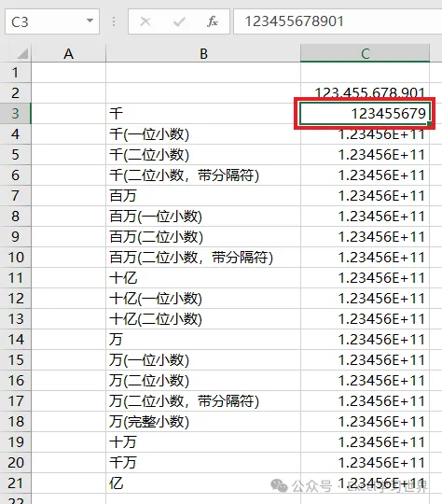Select column C header

pos(365,53)
